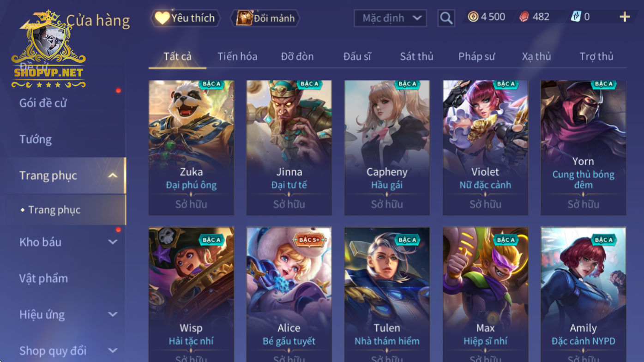Select the Violet Nữ đặc cảnh skin card
The height and width of the screenshot is (362, 644).
(485, 148)
